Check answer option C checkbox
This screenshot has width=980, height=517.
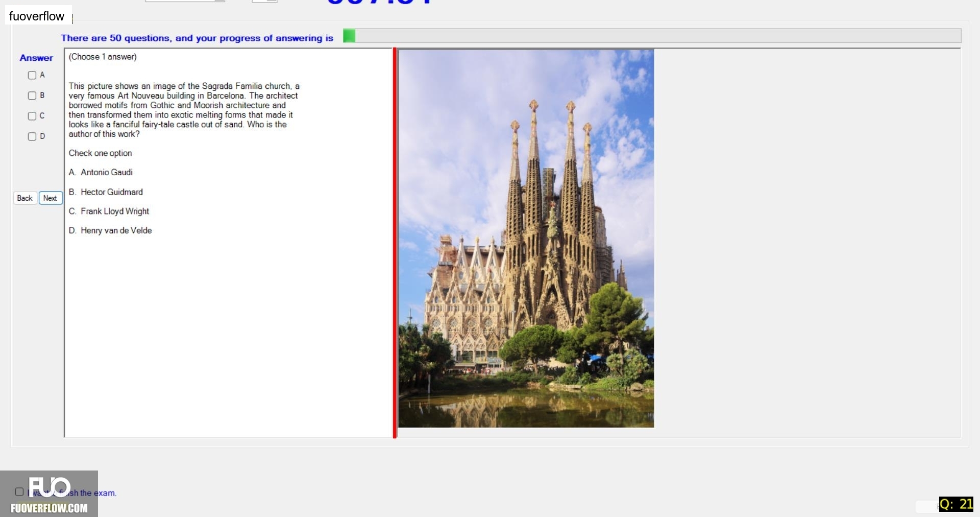[32, 116]
